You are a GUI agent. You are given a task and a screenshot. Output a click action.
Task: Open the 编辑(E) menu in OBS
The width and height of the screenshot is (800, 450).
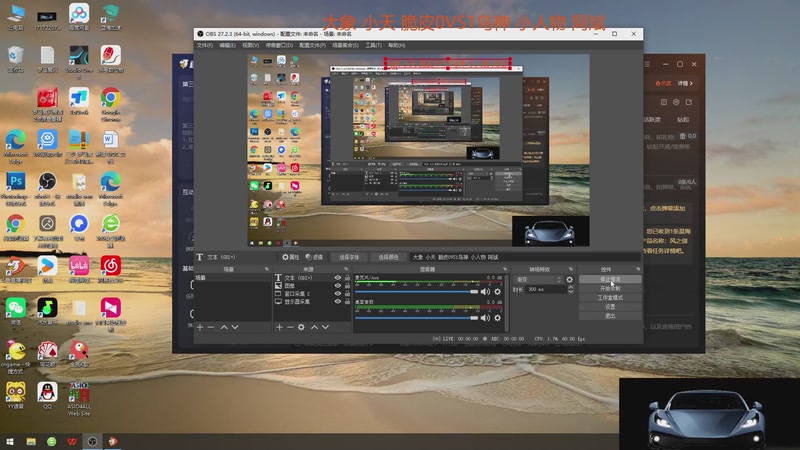pos(228,45)
